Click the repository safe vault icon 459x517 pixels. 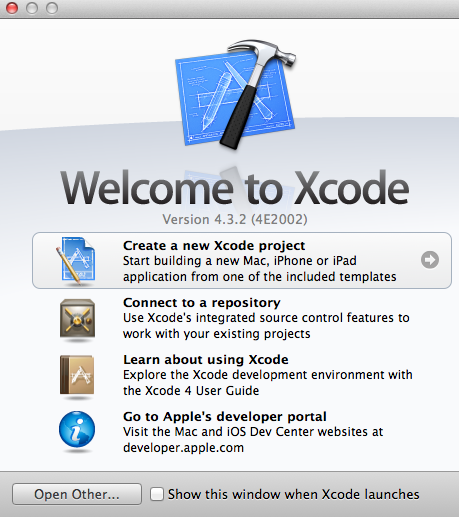click(77, 319)
